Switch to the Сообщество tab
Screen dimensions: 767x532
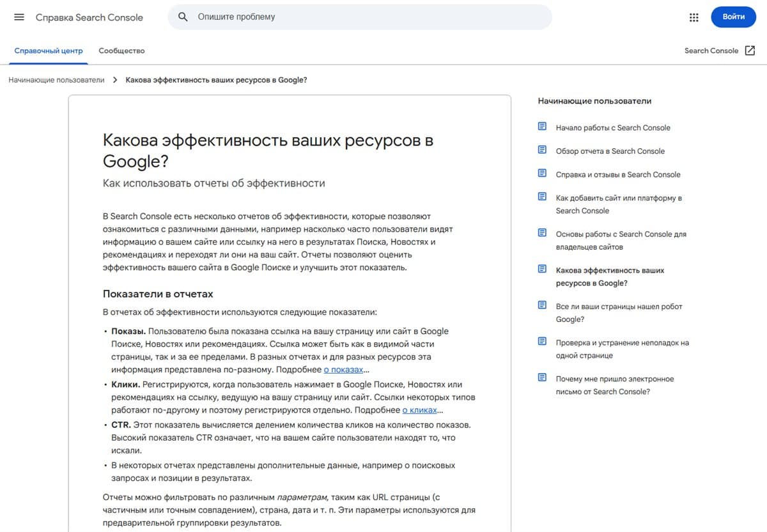(x=121, y=50)
